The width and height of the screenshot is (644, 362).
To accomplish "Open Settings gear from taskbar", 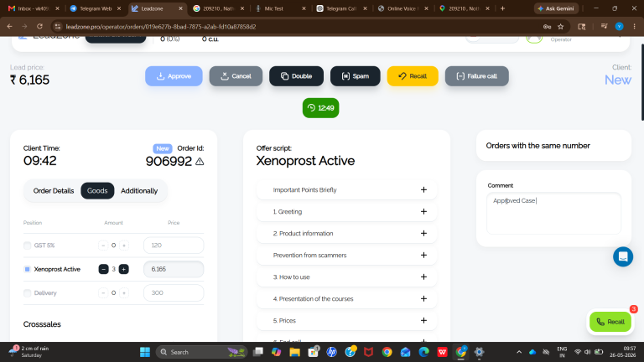I will point(479,352).
